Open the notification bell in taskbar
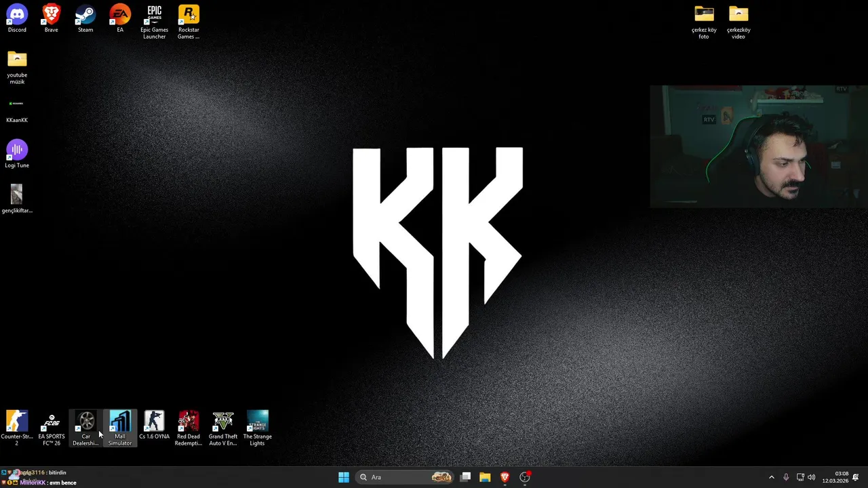The height and width of the screenshot is (488, 868). pos(856,477)
